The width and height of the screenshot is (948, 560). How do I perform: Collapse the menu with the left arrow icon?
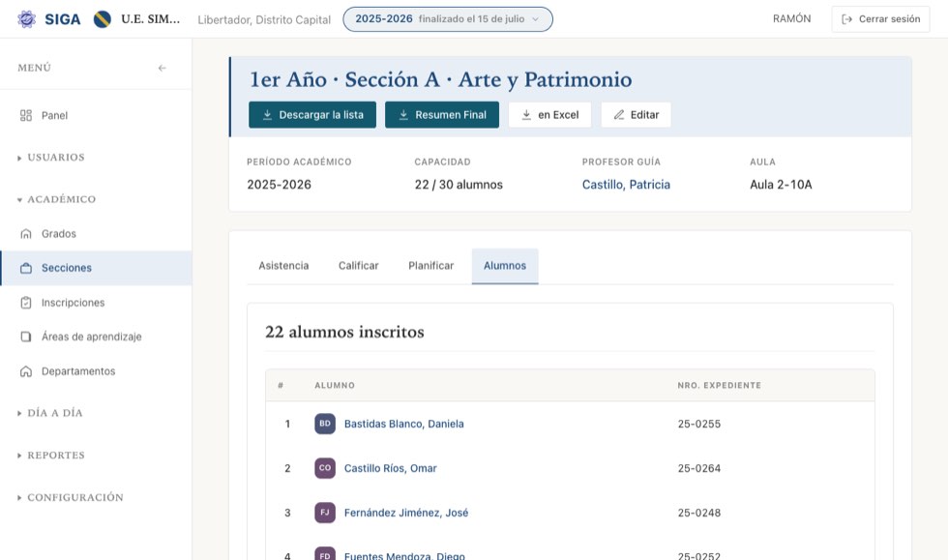163,68
